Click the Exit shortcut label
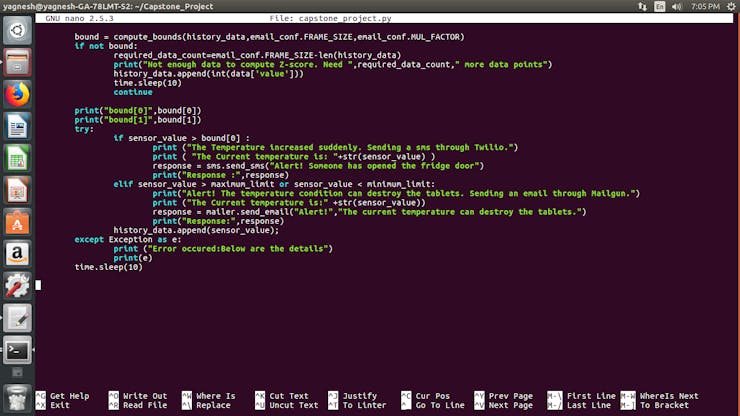Image resolution: width=740 pixels, height=416 pixels. pos(60,405)
